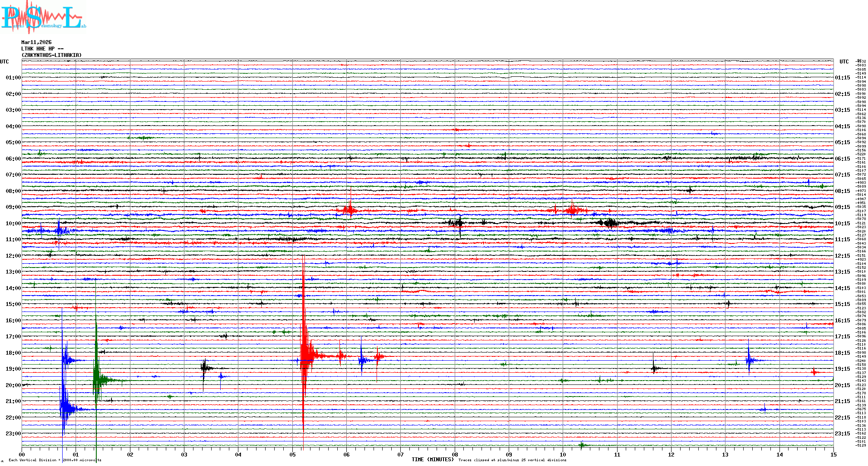Select the 18:00 hour marker on left

point(13,353)
